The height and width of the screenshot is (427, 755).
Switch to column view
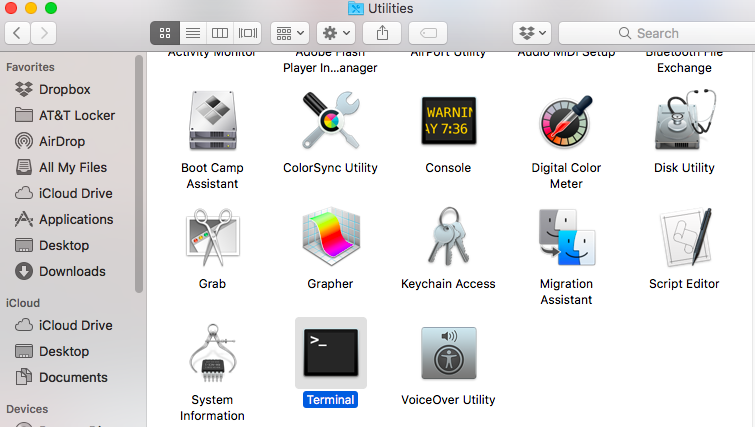pyautogui.click(x=220, y=33)
